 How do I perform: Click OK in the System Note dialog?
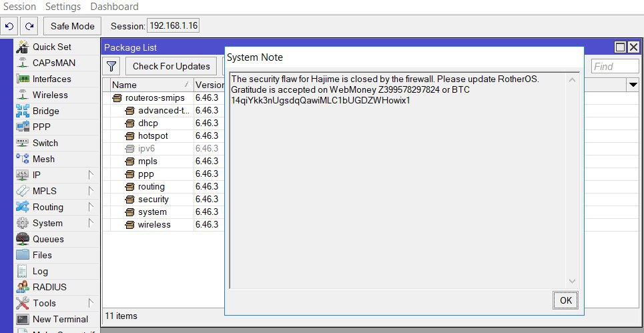tap(565, 300)
